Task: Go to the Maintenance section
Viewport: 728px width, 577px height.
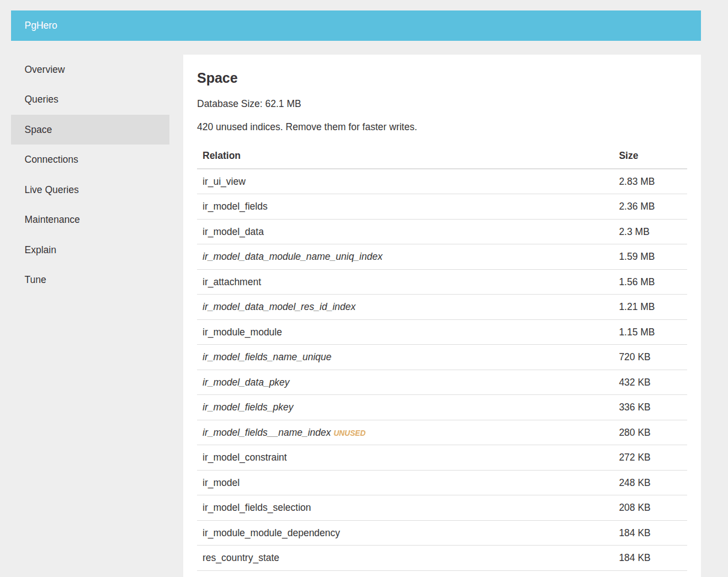Action: pos(52,219)
